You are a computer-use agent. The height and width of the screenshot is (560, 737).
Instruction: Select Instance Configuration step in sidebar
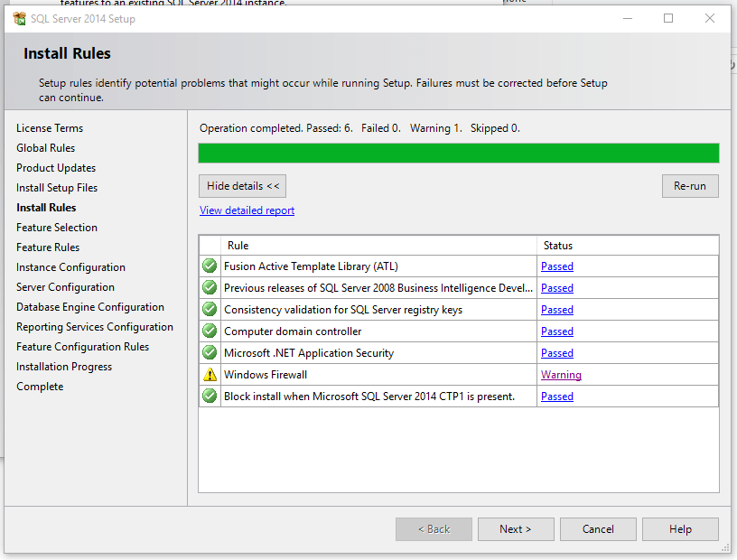70,267
